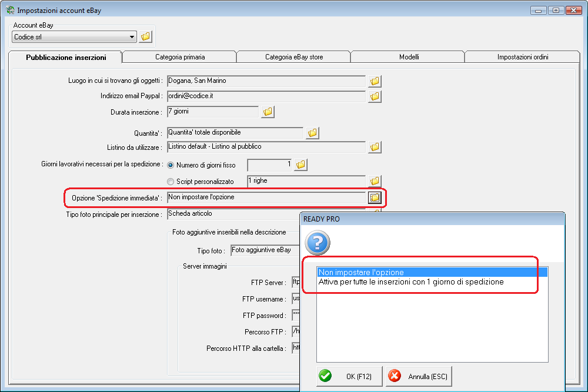Minimize the Impostazioni account eBay window
Viewport: 588px width, 392px height.
click(x=539, y=11)
